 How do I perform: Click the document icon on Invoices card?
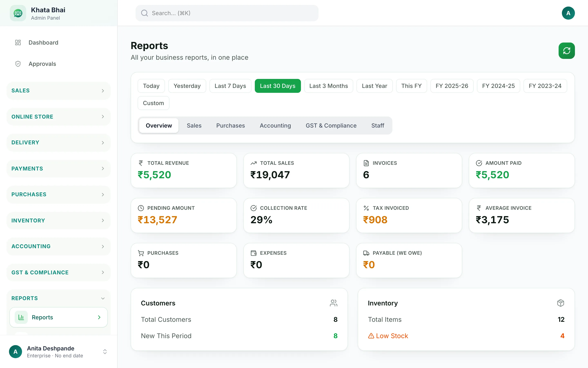(366, 163)
